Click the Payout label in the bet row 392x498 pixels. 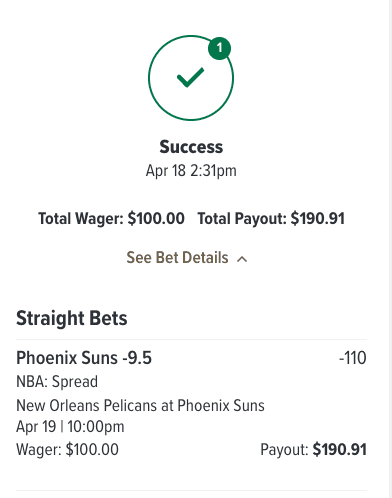pos(284,450)
